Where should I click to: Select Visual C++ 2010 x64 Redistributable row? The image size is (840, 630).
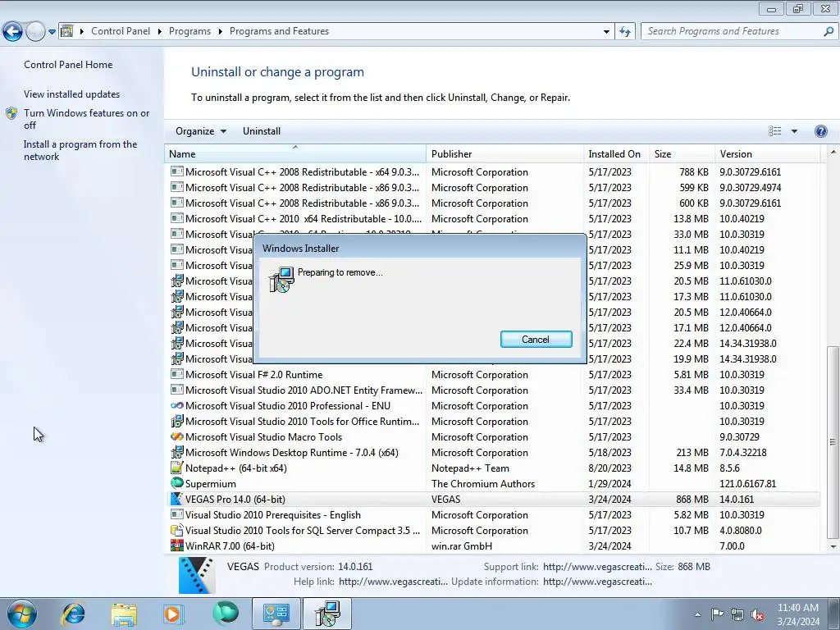(x=492, y=218)
